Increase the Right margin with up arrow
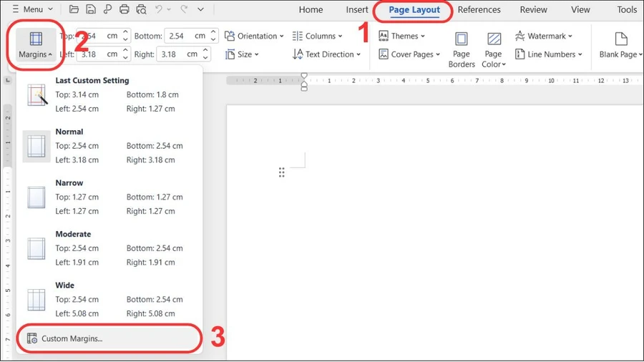This screenshot has width=644, height=362. point(205,51)
